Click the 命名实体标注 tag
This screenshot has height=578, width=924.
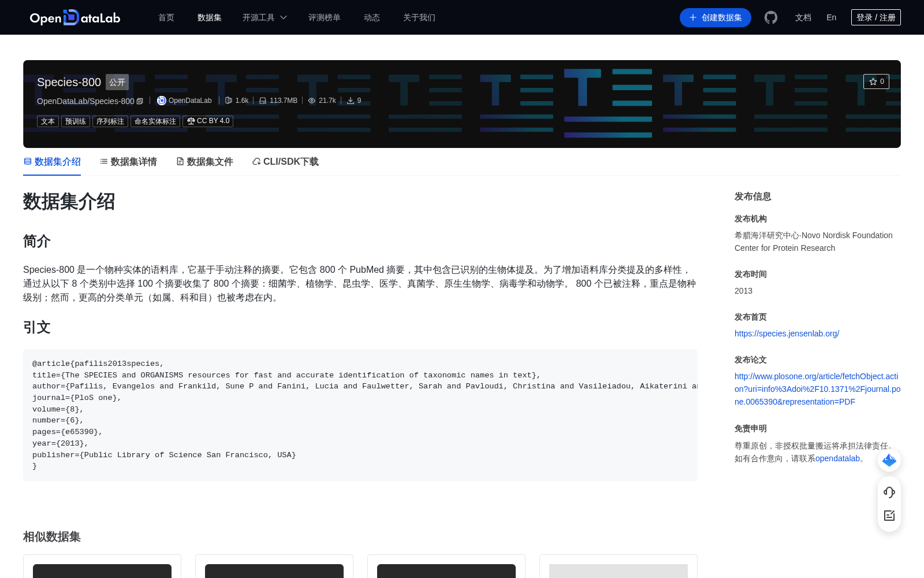point(155,121)
